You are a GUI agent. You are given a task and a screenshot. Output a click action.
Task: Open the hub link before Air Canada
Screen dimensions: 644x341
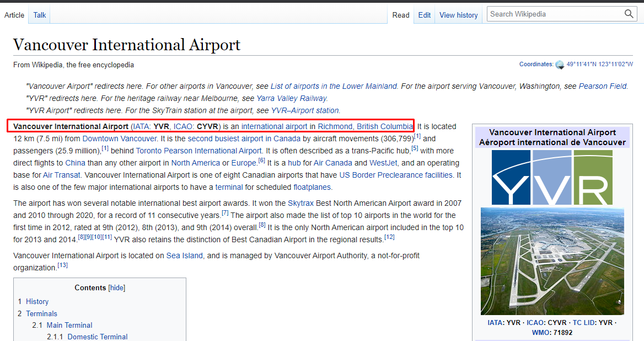tap(294, 163)
